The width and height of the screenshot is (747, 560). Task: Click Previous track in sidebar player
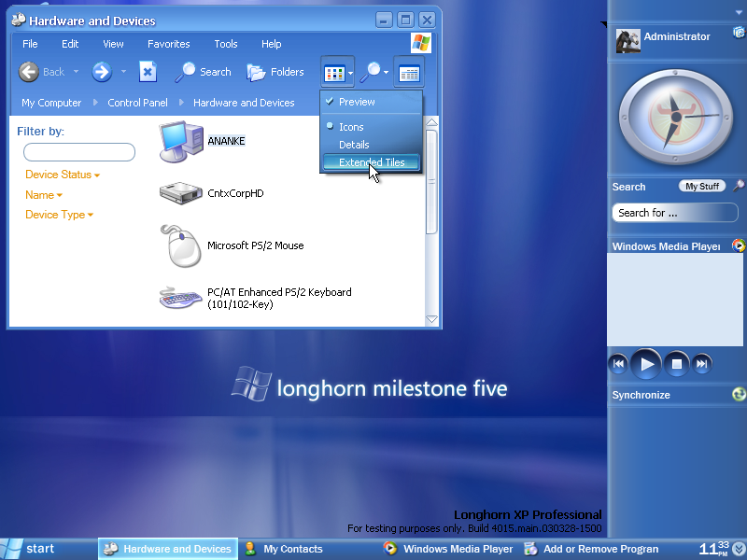[x=618, y=364]
